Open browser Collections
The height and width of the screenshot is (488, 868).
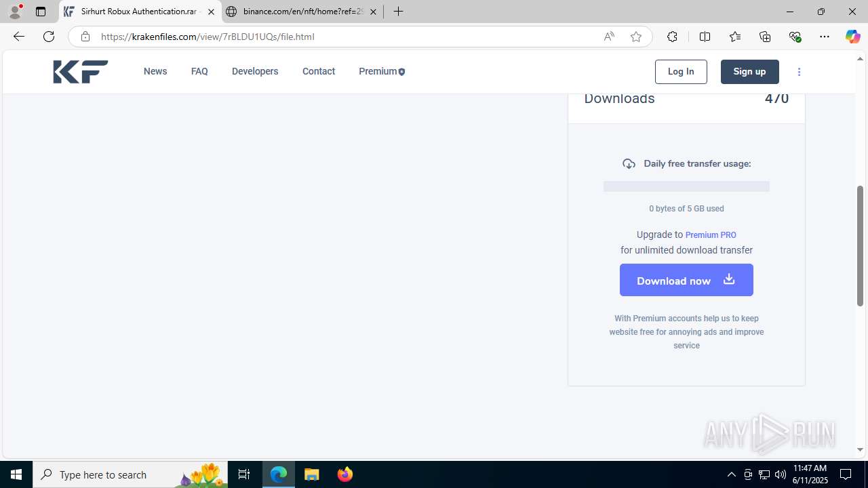pos(765,37)
